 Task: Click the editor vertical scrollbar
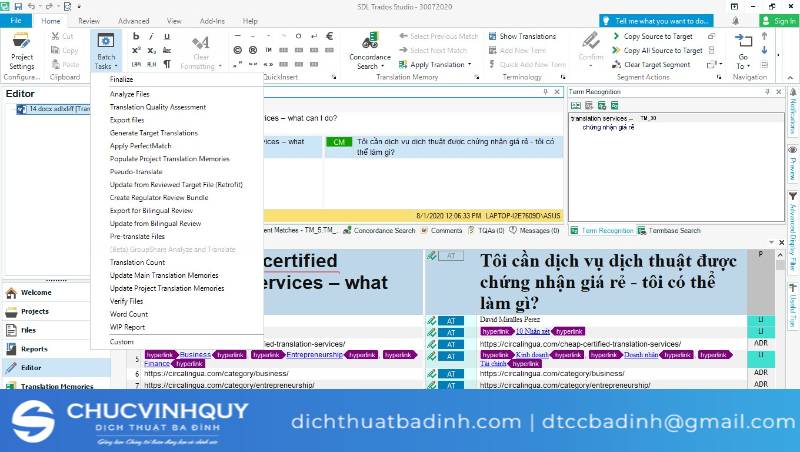pyautogui.click(x=780, y=321)
